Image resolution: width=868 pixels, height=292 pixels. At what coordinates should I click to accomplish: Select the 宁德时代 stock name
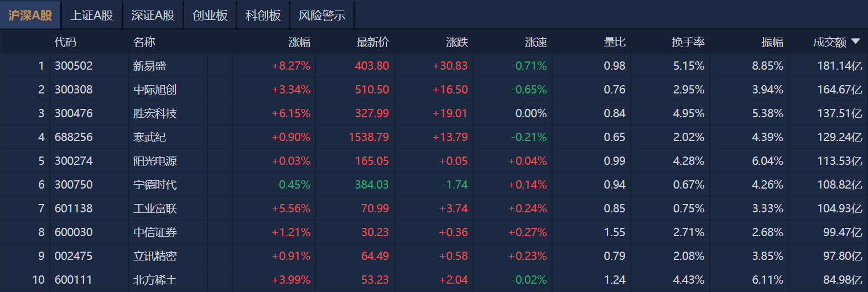(x=155, y=185)
